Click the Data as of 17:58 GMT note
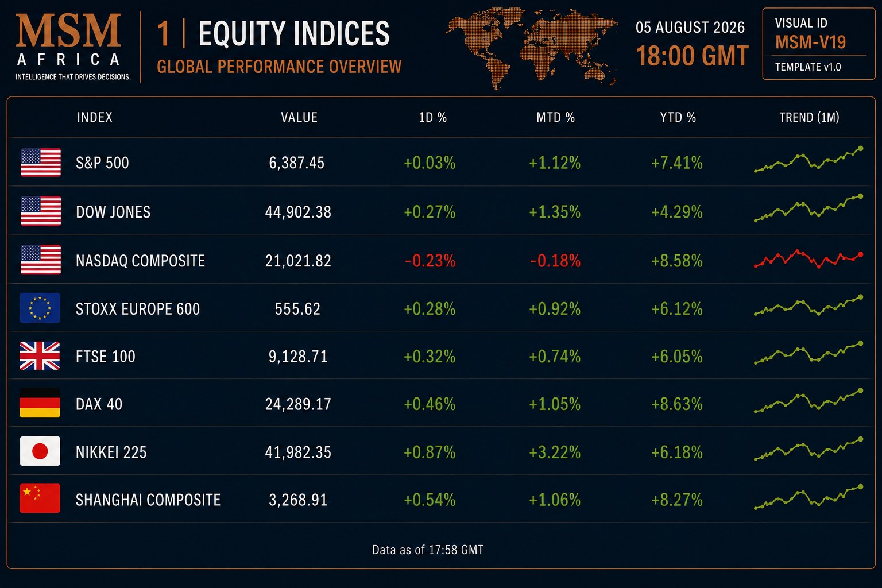 [428, 550]
